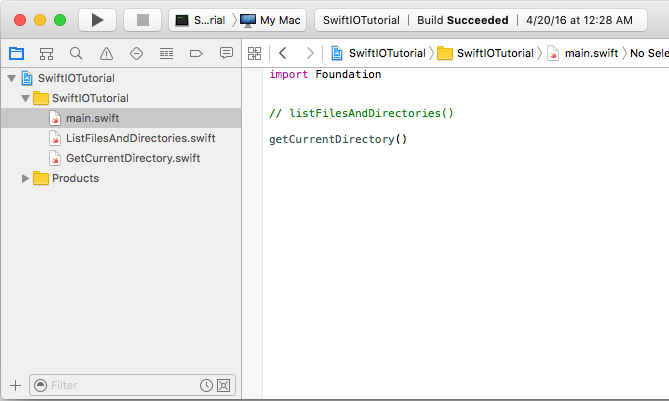Click main.swift in the jump bar

click(x=583, y=53)
